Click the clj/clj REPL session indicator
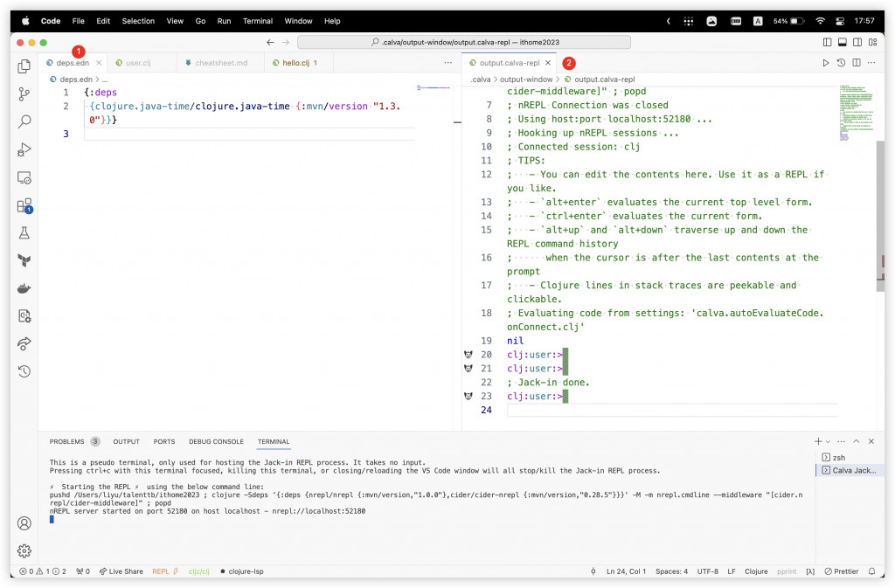Image resolution: width=895 pixels, height=588 pixels. pyautogui.click(x=198, y=571)
